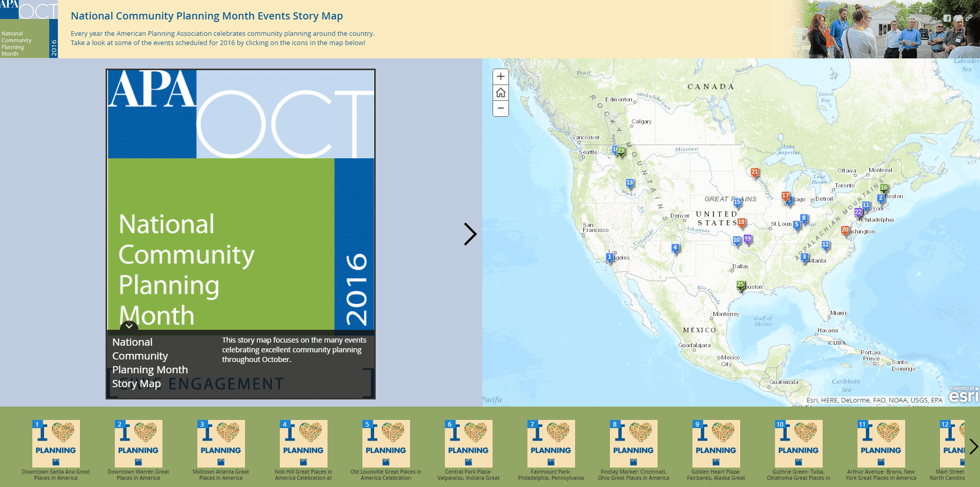Advance thumbnail carousel with right arrow
The image size is (980, 487).
click(x=973, y=447)
